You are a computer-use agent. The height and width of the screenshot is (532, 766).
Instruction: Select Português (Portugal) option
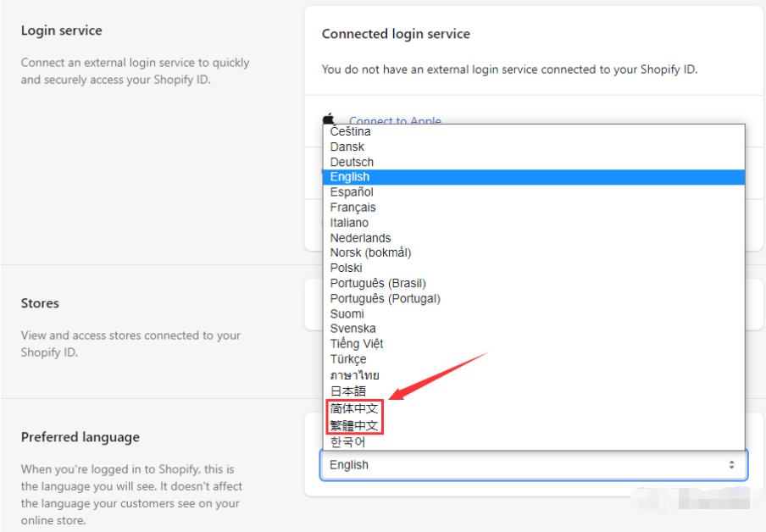(386, 298)
